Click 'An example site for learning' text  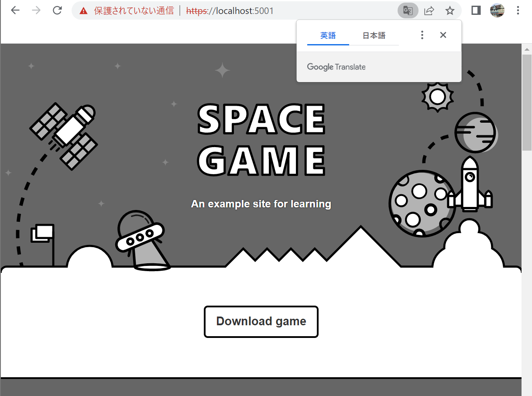261,204
